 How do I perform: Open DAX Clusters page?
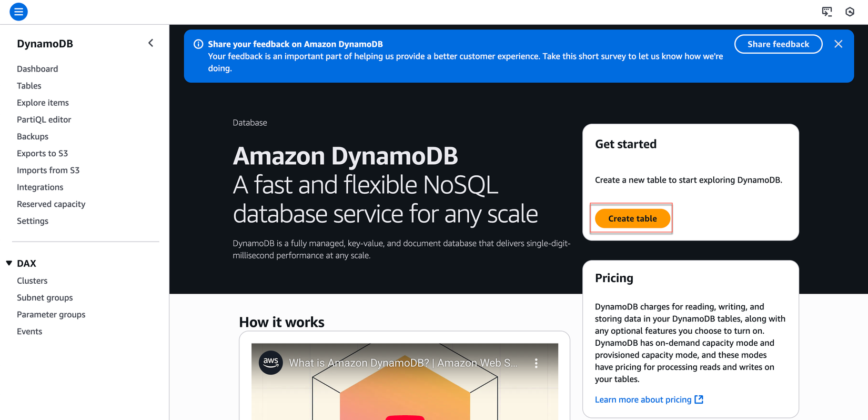[32, 281]
